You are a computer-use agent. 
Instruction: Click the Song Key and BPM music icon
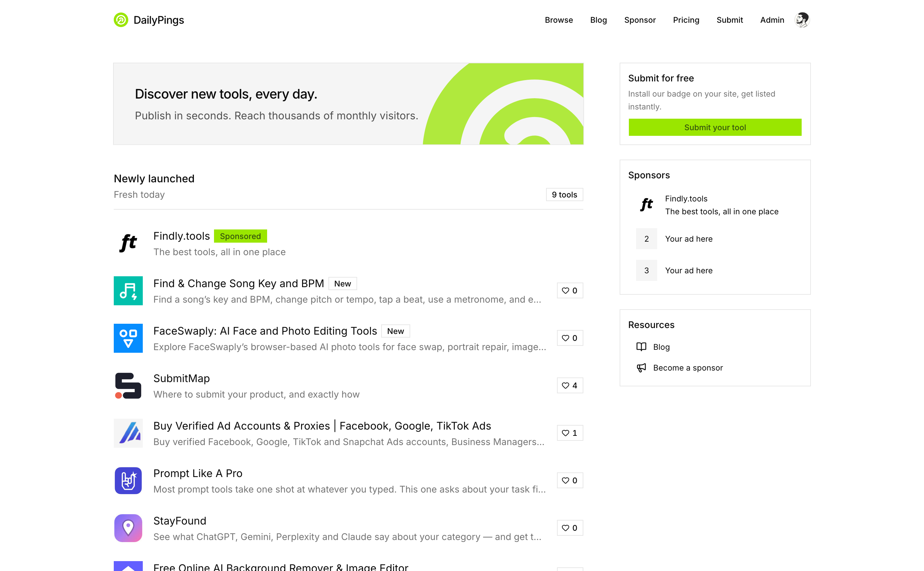[x=128, y=291]
